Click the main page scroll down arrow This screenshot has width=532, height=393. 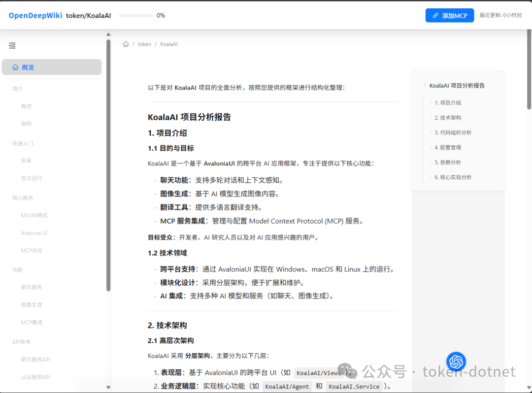[x=529, y=388]
